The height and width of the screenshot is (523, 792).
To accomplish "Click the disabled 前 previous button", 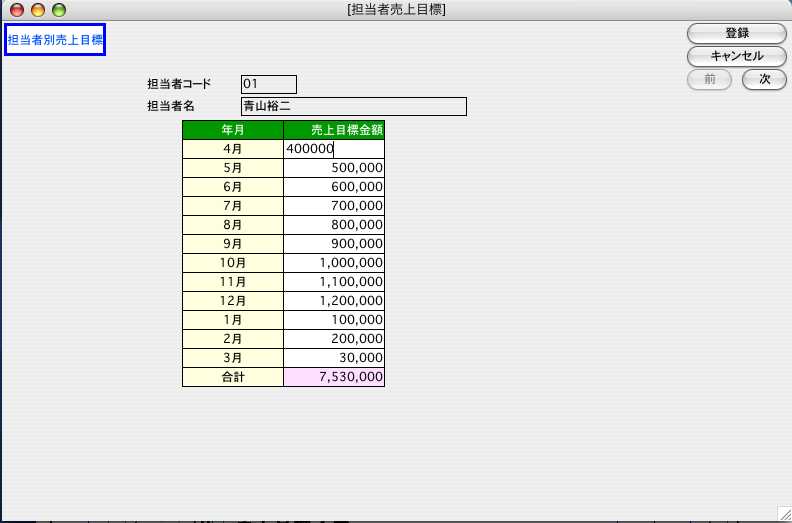I will coord(709,79).
